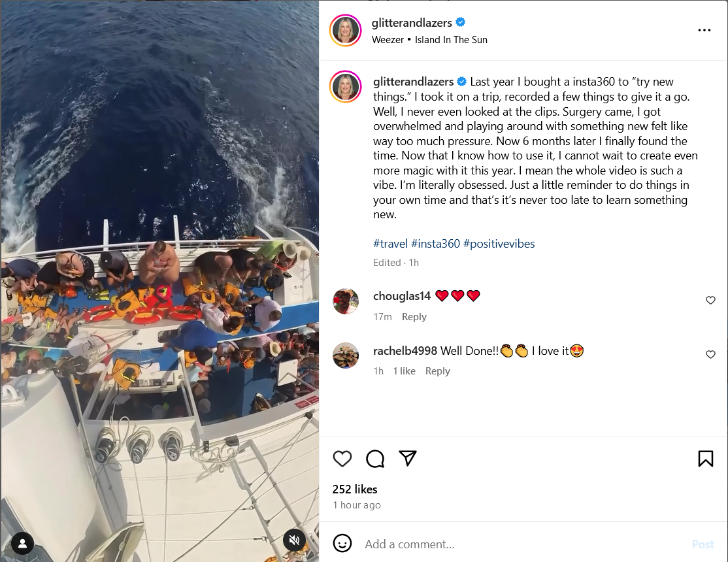Viewport: 728px width, 562px height.
Task: View 1 like on rachelb4998 comment
Action: [x=404, y=371]
